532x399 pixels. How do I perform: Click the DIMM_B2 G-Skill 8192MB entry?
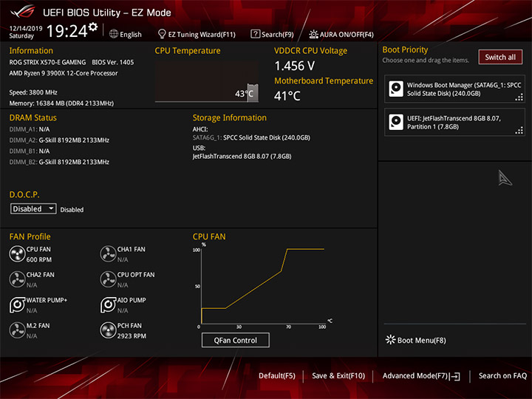[59, 162]
